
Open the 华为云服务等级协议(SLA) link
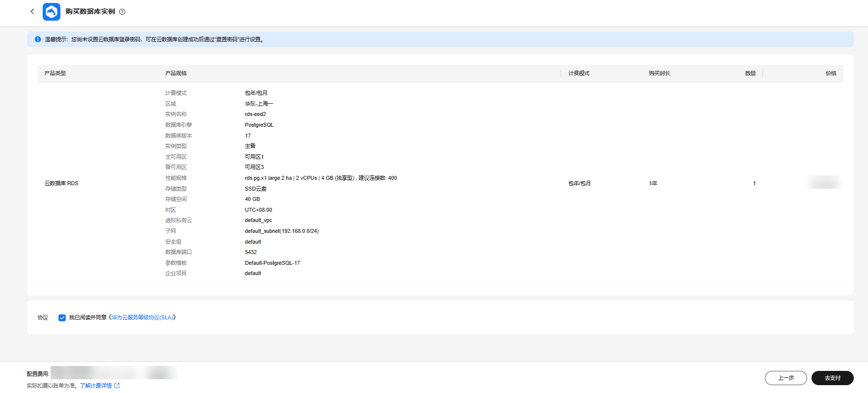(142, 318)
